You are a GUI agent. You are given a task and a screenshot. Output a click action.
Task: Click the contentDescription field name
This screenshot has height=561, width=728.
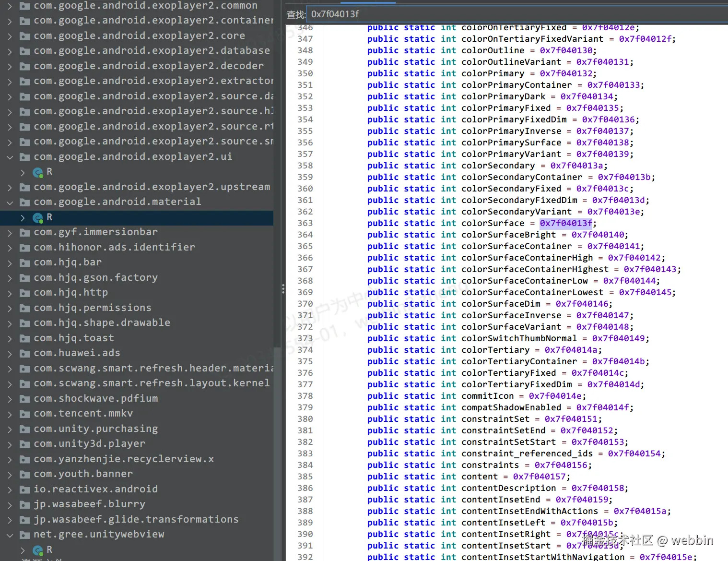coord(509,488)
